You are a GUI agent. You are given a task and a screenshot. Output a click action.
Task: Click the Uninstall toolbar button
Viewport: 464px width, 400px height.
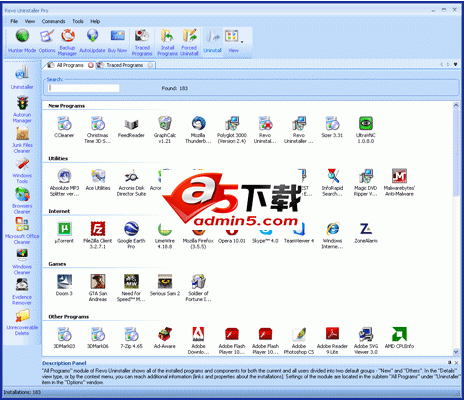coord(212,41)
